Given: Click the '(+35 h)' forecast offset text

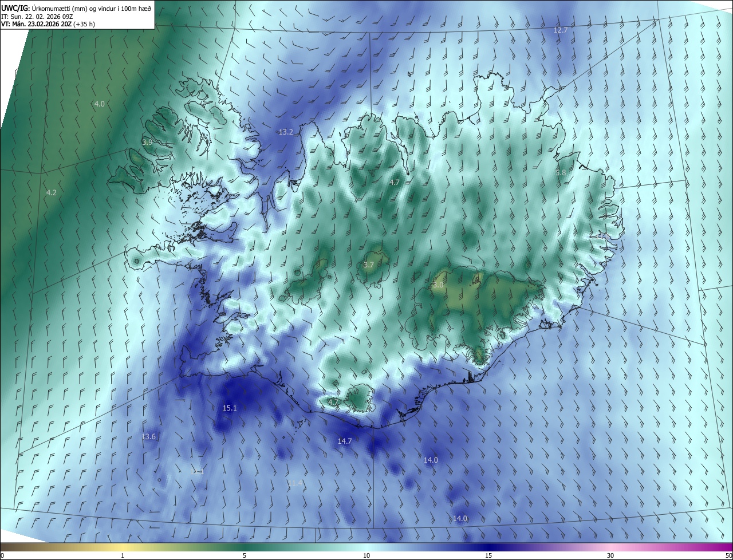Looking at the screenshot, I should point(84,24).
